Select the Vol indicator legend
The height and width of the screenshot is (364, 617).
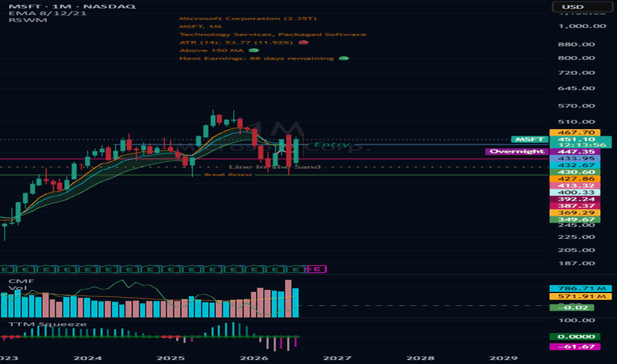click(x=18, y=288)
